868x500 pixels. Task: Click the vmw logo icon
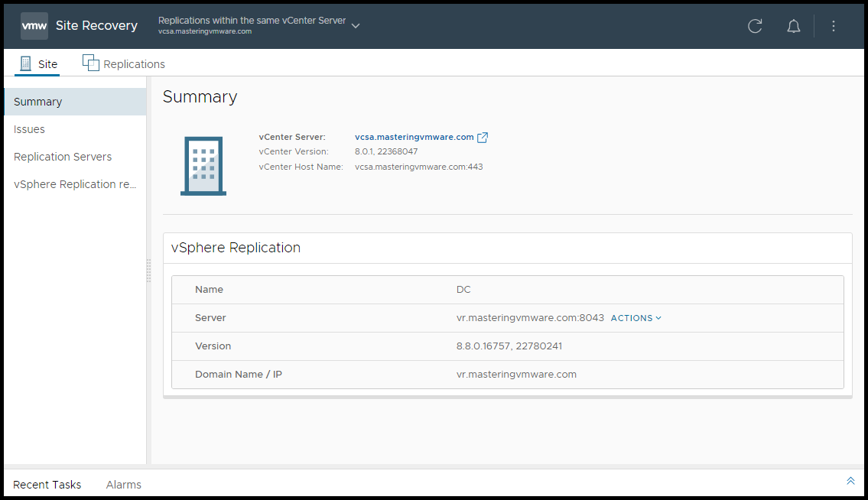[34, 26]
